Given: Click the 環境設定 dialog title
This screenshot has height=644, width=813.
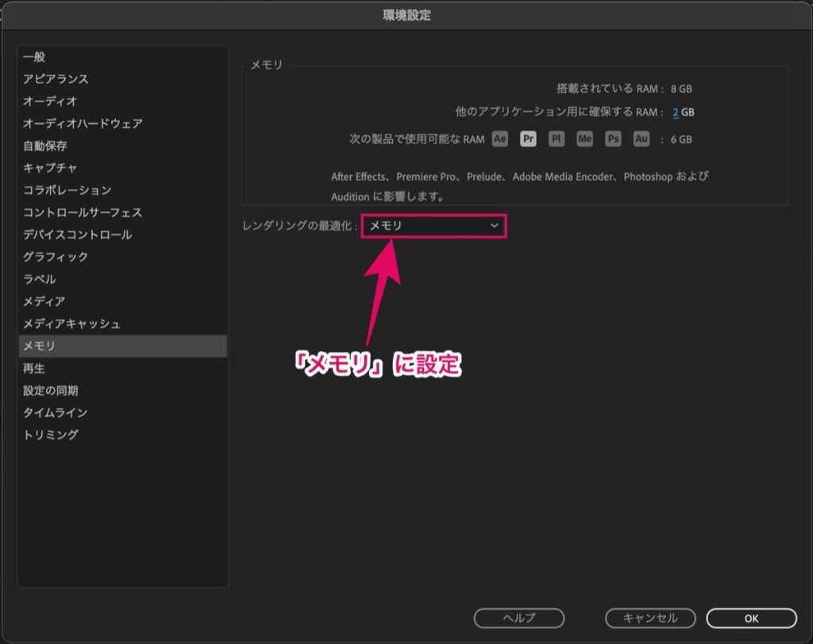Looking at the screenshot, I should coord(407,15).
